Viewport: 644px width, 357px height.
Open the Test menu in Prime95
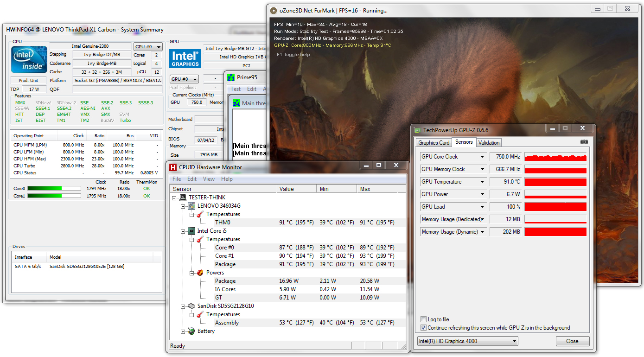(236, 89)
